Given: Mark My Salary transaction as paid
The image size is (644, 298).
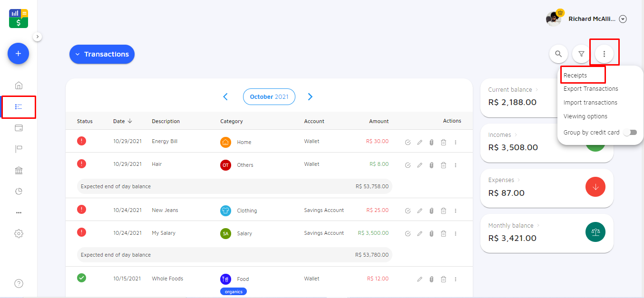Looking at the screenshot, I should (x=408, y=234).
